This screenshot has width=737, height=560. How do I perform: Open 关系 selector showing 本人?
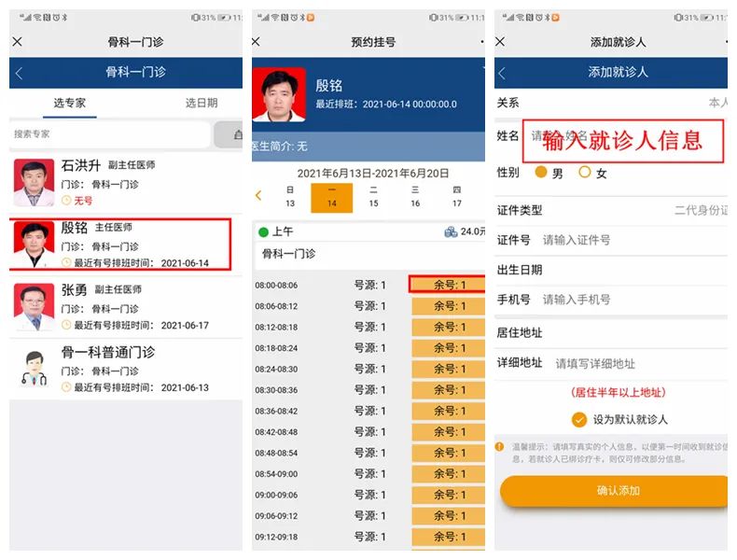[611, 103]
